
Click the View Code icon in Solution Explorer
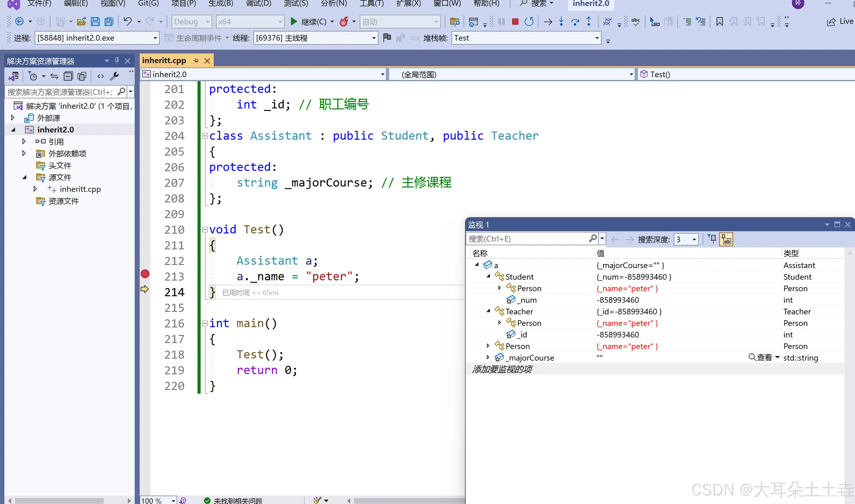(x=101, y=76)
